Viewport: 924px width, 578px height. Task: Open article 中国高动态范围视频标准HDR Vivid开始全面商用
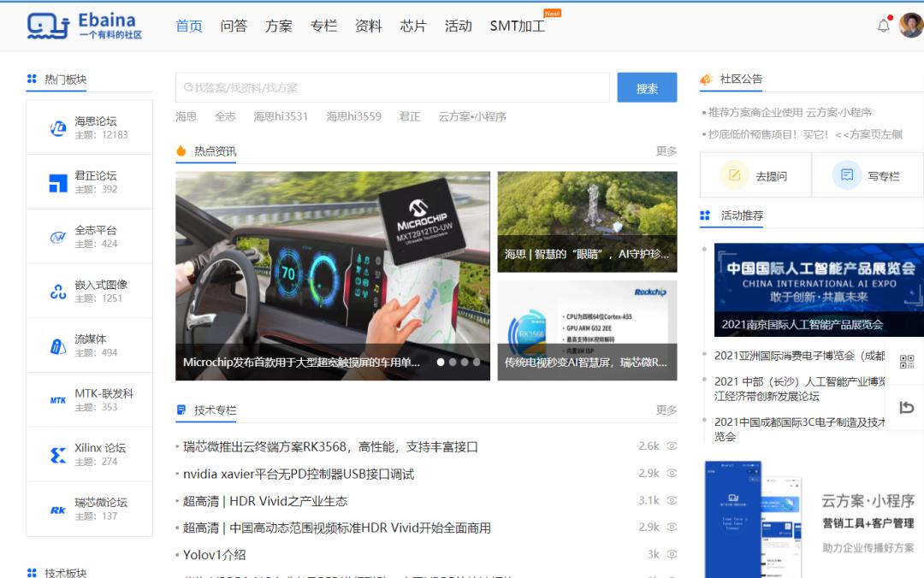pos(336,528)
